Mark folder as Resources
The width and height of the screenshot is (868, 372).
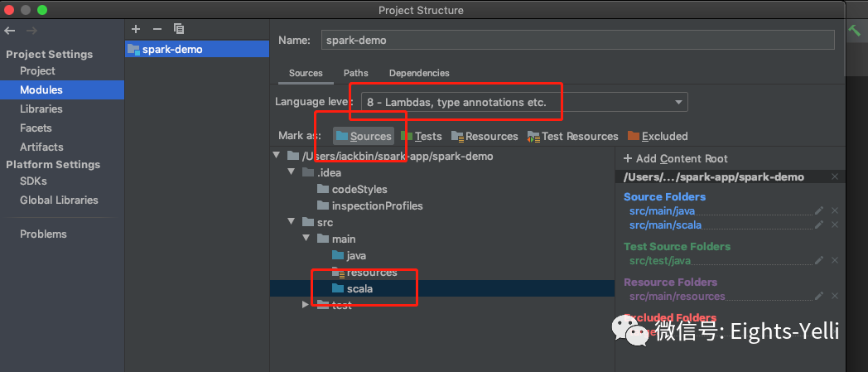(485, 136)
